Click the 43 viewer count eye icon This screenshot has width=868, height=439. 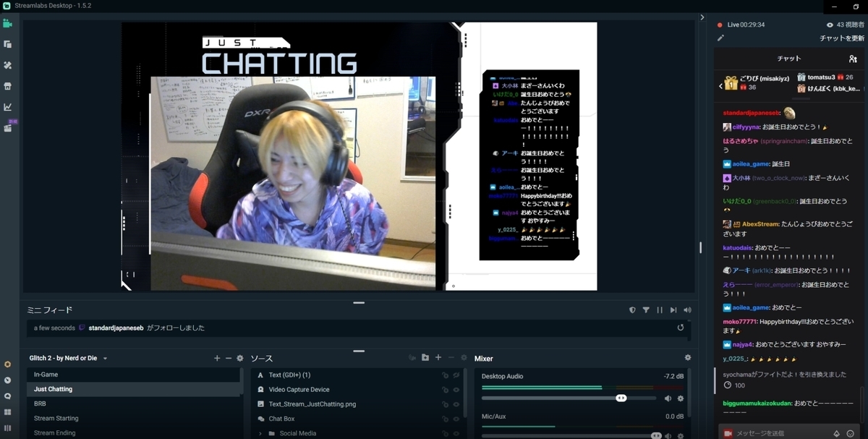(x=830, y=25)
